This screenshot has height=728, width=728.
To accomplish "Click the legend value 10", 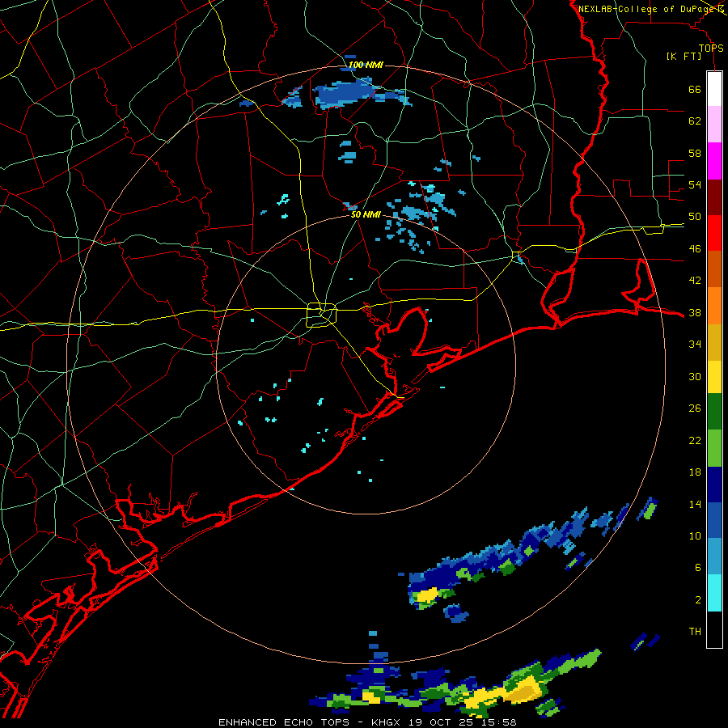I will pyautogui.click(x=695, y=536).
